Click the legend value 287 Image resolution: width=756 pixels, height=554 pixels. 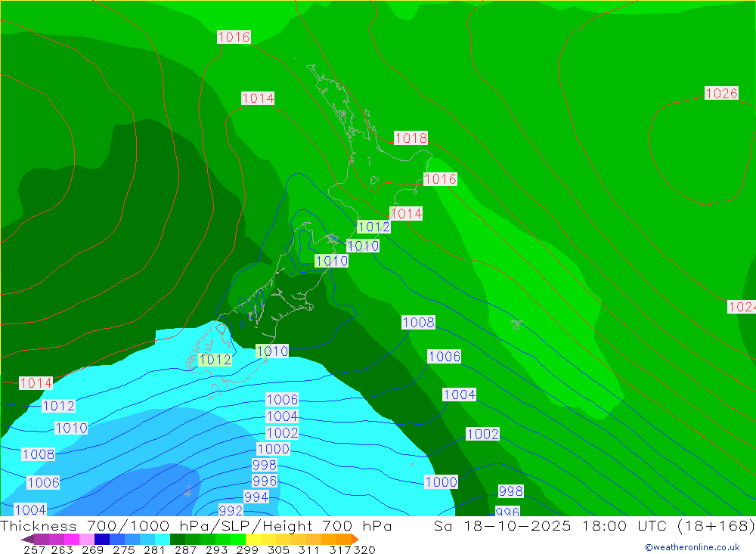pos(185,549)
